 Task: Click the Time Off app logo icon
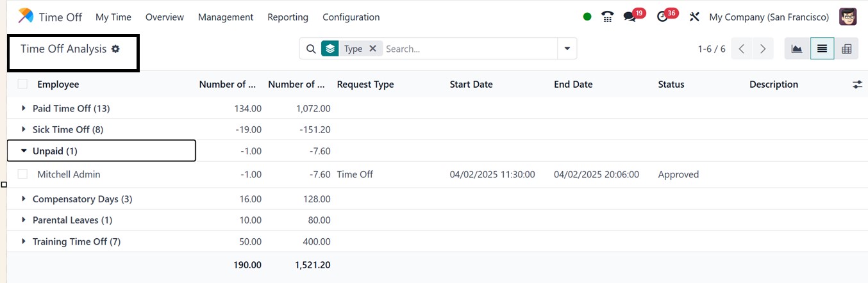click(x=26, y=17)
